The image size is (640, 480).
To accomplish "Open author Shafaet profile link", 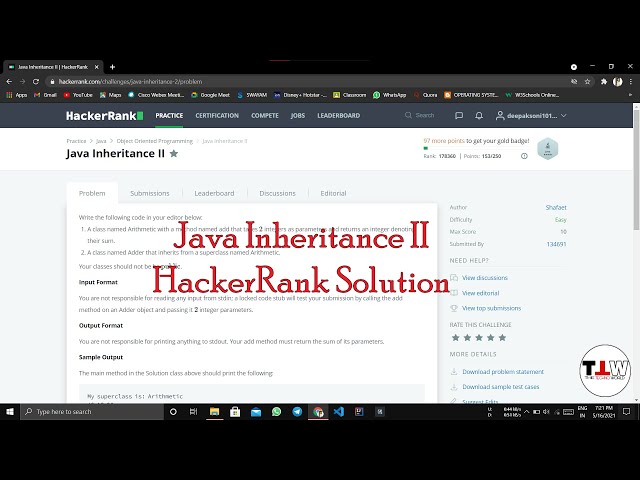I will (556, 207).
